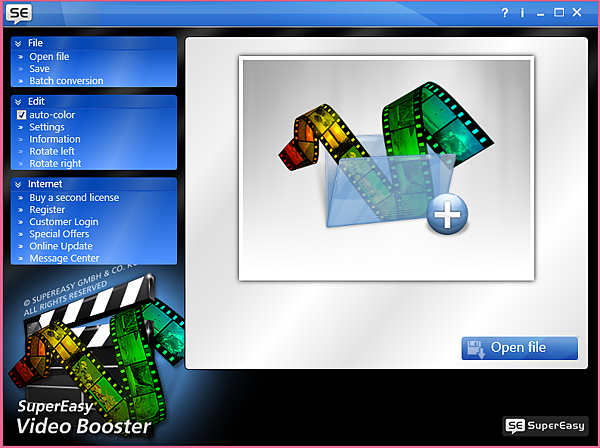Screen dimensions: 600x448
Task: Open Settings in Edit panel
Action: (x=47, y=127)
